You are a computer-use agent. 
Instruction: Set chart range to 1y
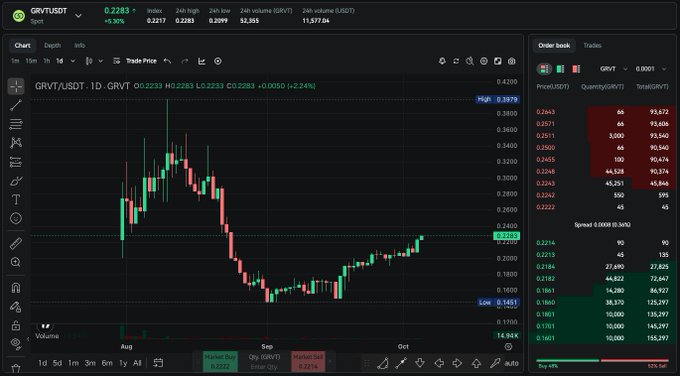point(123,363)
